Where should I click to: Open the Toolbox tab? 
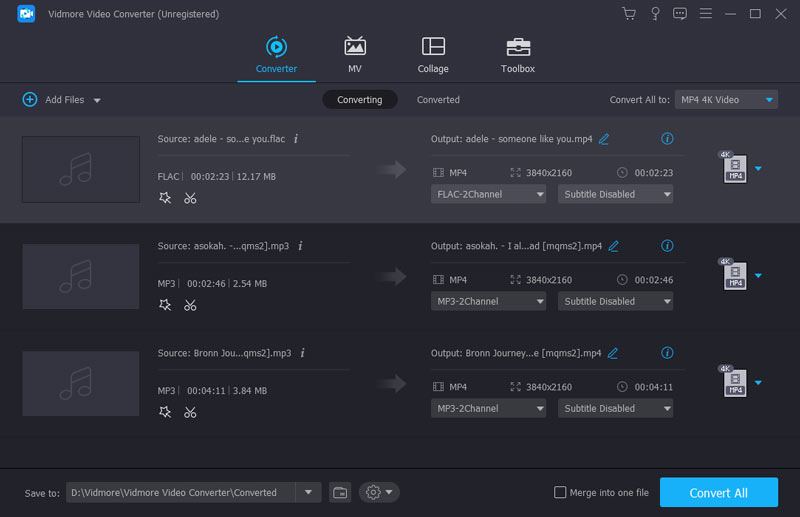[x=517, y=55]
